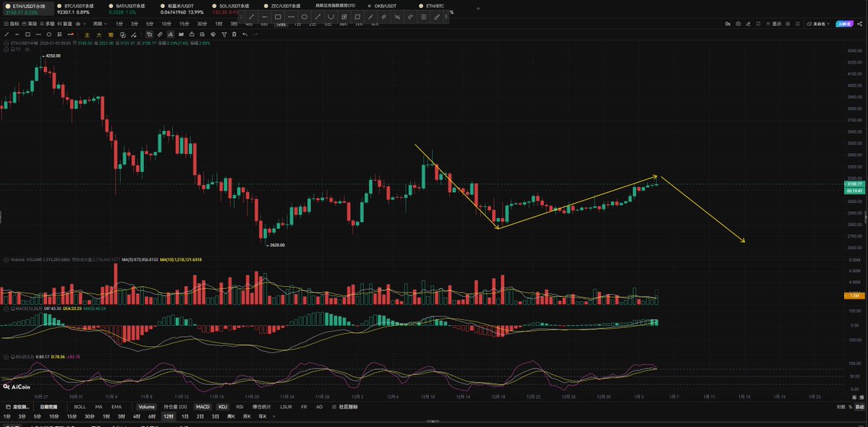Click 多窗 multi-window button
The width and height of the screenshot is (868, 427).
(48, 24)
